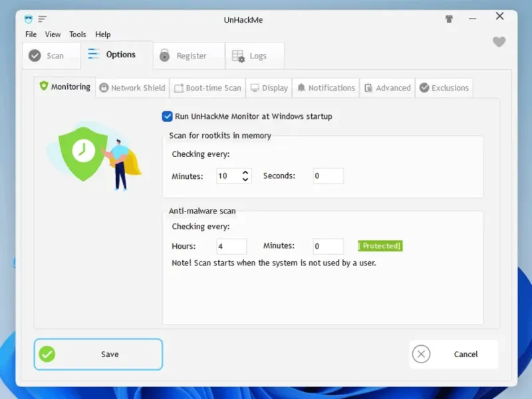Click the green Protected badge
Image resolution: width=532 pixels, height=399 pixels.
point(380,245)
